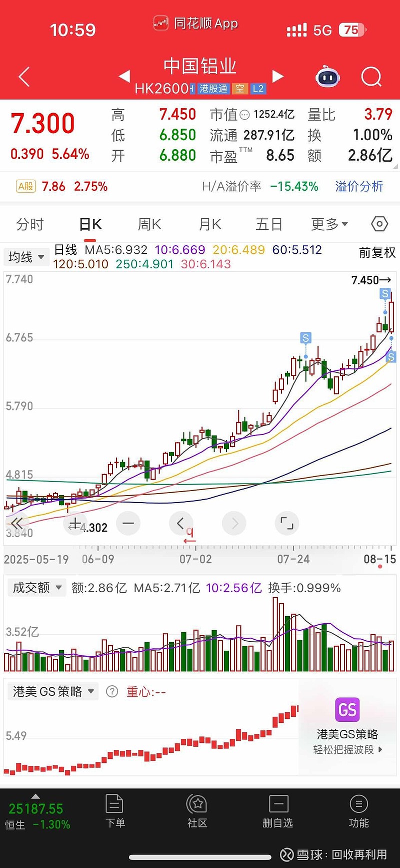Toggle the 前复权 adjustment setting

[377, 252]
